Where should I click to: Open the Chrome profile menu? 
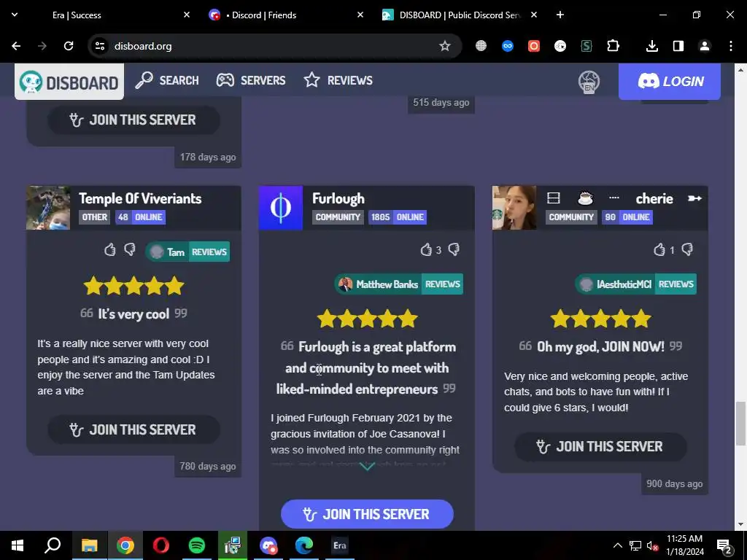click(704, 46)
